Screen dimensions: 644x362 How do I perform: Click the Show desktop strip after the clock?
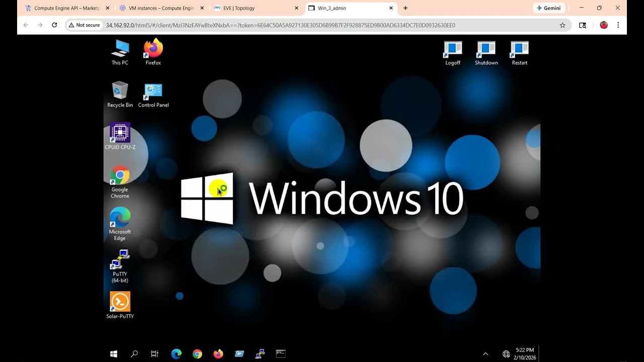click(x=539, y=354)
